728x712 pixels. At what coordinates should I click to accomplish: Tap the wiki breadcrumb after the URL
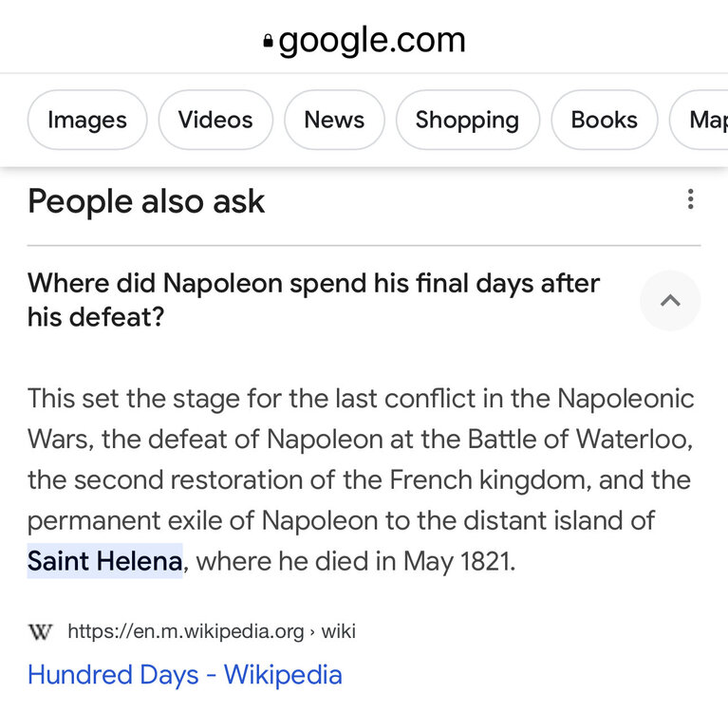pos(339,631)
